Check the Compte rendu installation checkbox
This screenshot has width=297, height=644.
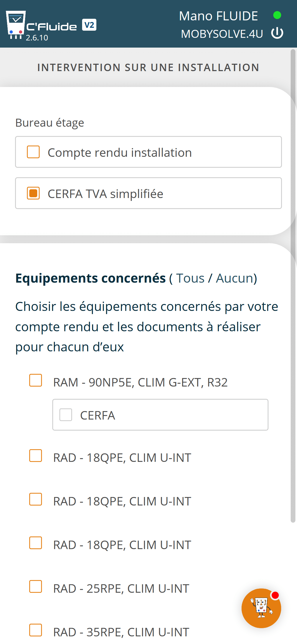click(x=33, y=152)
